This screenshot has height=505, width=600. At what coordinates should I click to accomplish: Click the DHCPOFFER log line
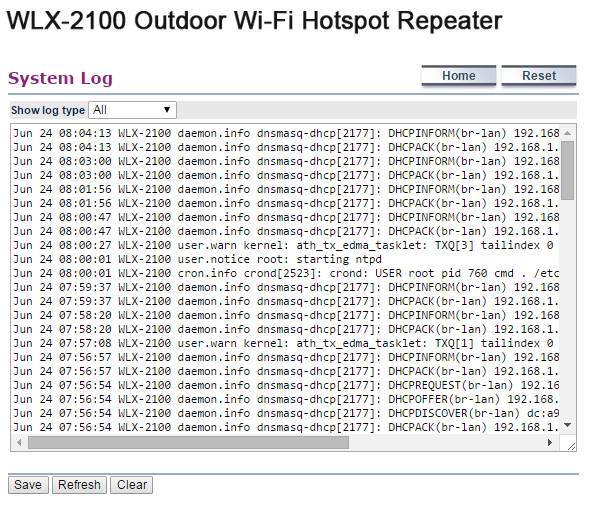286,399
